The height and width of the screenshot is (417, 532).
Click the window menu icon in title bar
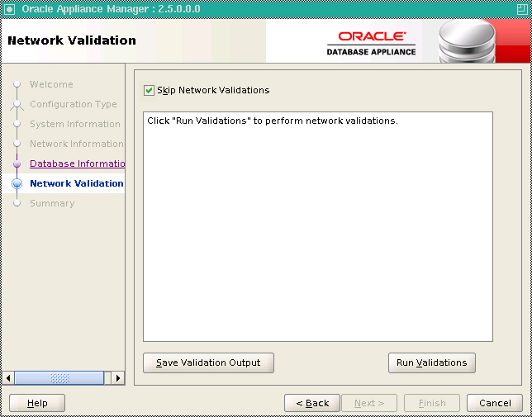pyautogui.click(x=9, y=9)
